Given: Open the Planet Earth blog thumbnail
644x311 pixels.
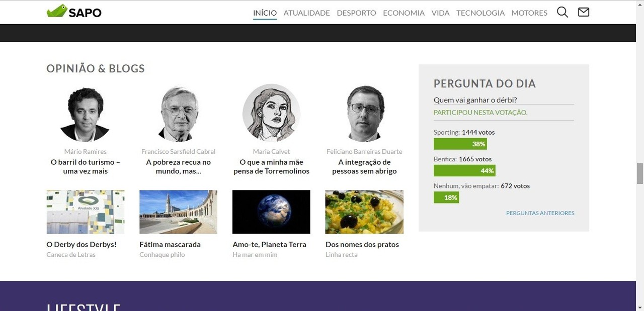Looking at the screenshot, I should pyautogui.click(x=271, y=212).
